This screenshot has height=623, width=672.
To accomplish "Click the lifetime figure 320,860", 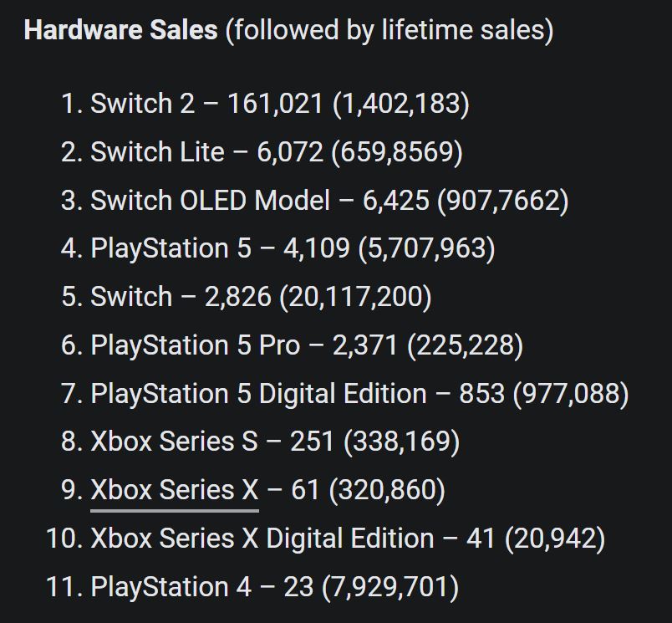I will 388,490.
